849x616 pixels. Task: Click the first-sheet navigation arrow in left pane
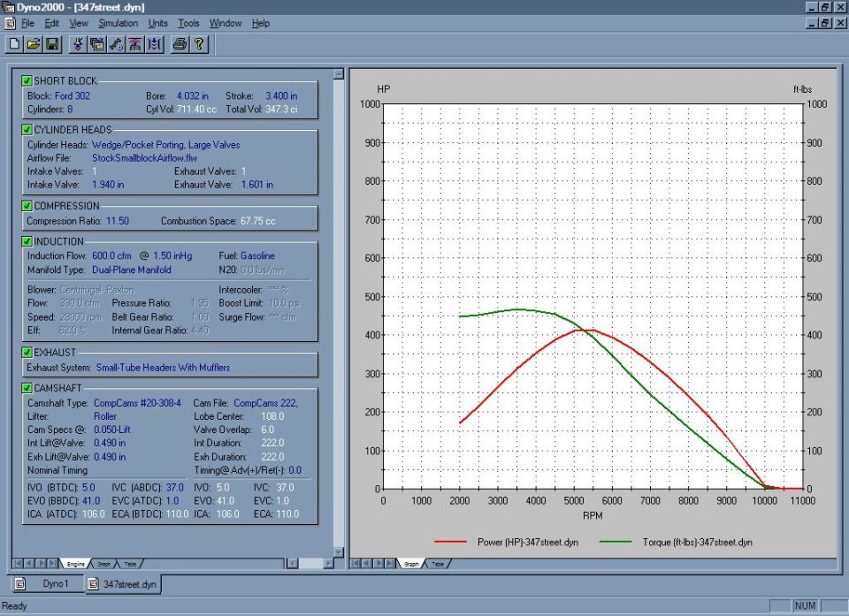18,564
